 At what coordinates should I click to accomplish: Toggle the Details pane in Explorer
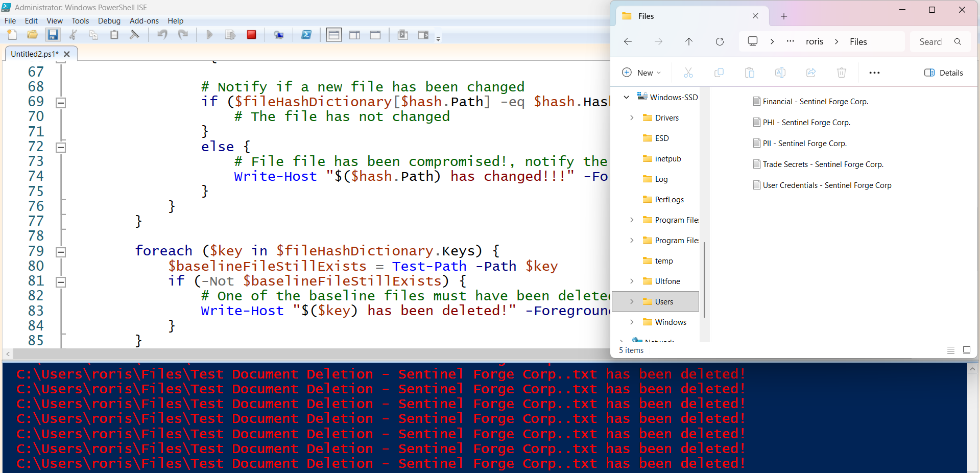click(944, 73)
